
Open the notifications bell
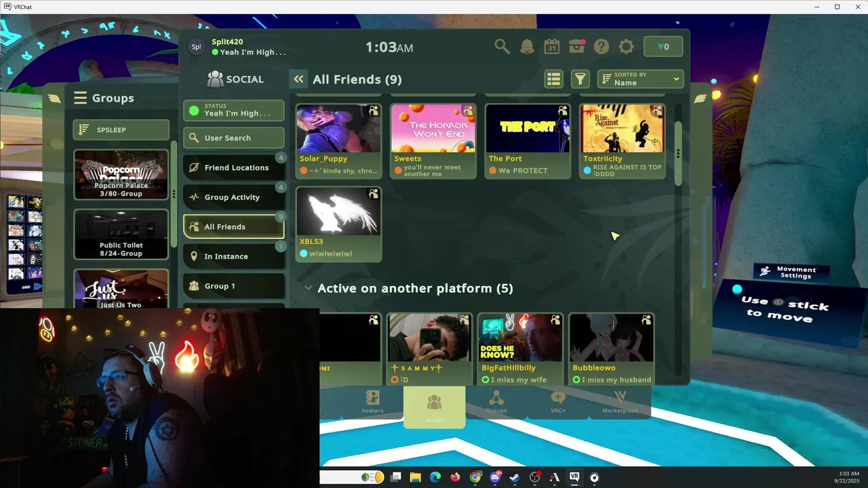[x=527, y=46]
